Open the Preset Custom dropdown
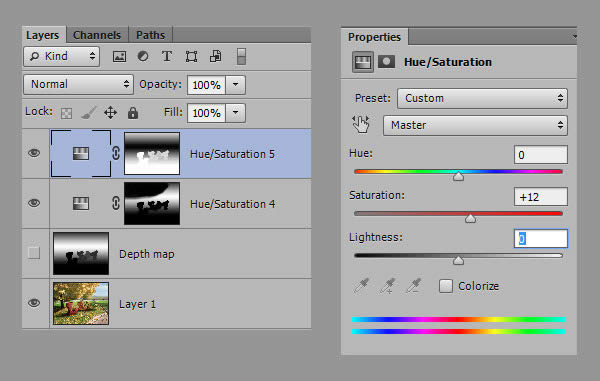This screenshot has height=381, width=600. [x=482, y=98]
